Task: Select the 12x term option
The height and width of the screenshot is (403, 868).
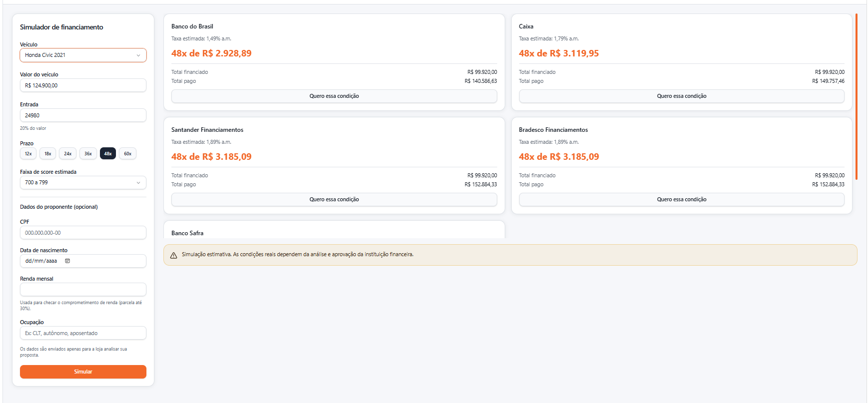Action: [x=28, y=154]
